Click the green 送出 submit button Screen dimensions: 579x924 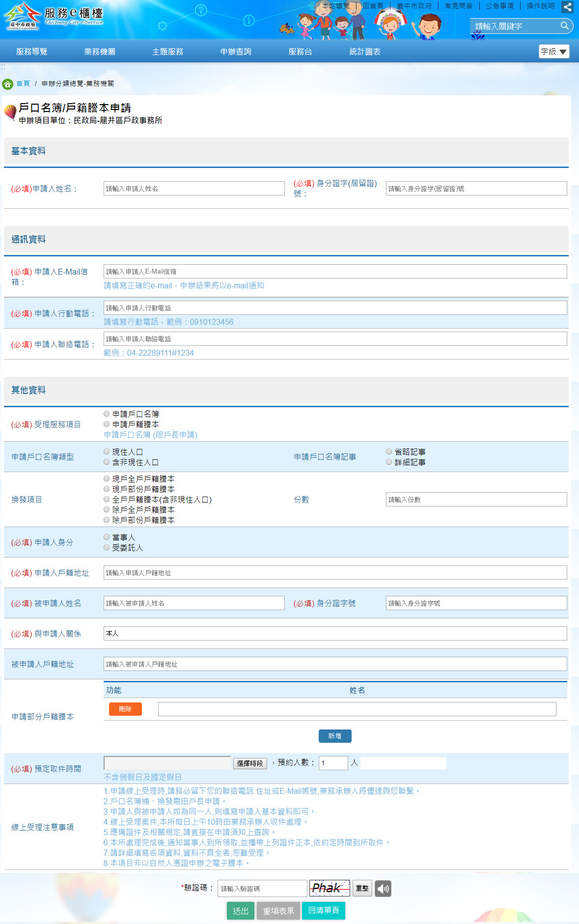[x=241, y=911]
